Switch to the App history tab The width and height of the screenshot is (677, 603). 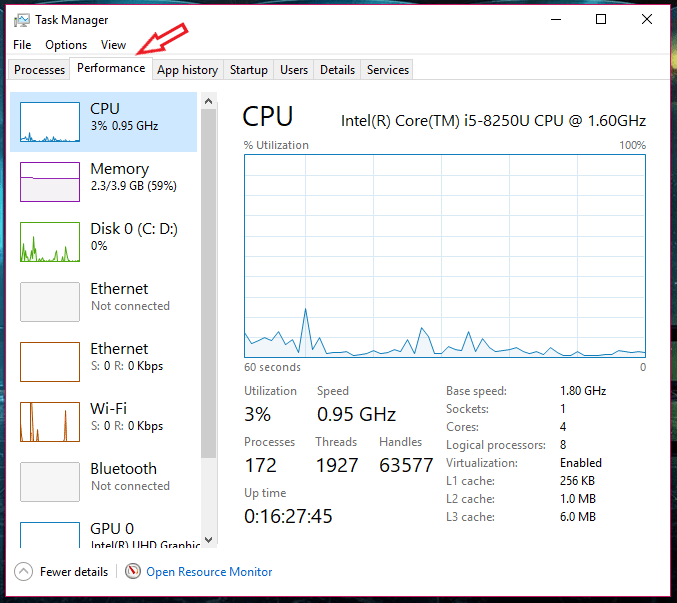coord(187,69)
